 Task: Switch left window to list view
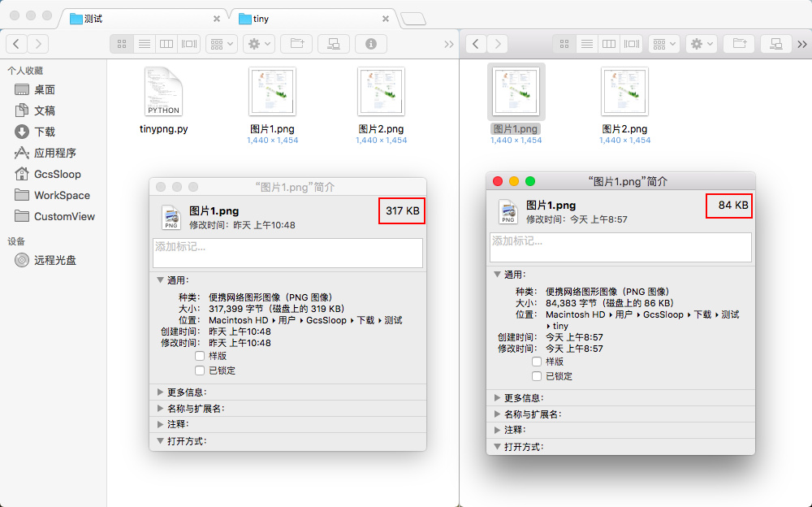click(x=145, y=44)
